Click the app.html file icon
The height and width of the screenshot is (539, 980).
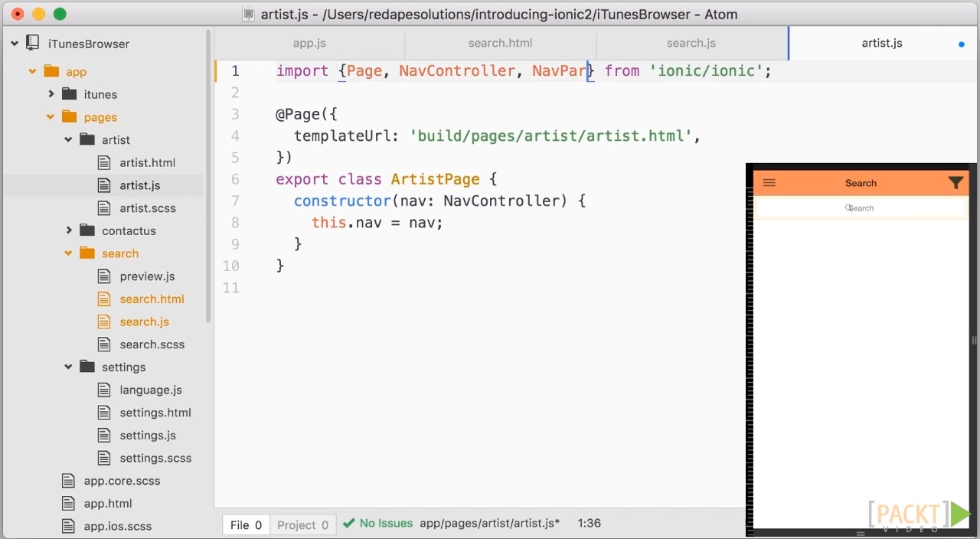[69, 503]
